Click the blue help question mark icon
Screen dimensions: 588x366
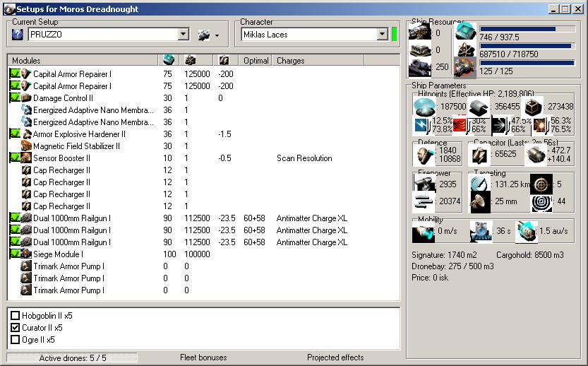tap(17, 35)
